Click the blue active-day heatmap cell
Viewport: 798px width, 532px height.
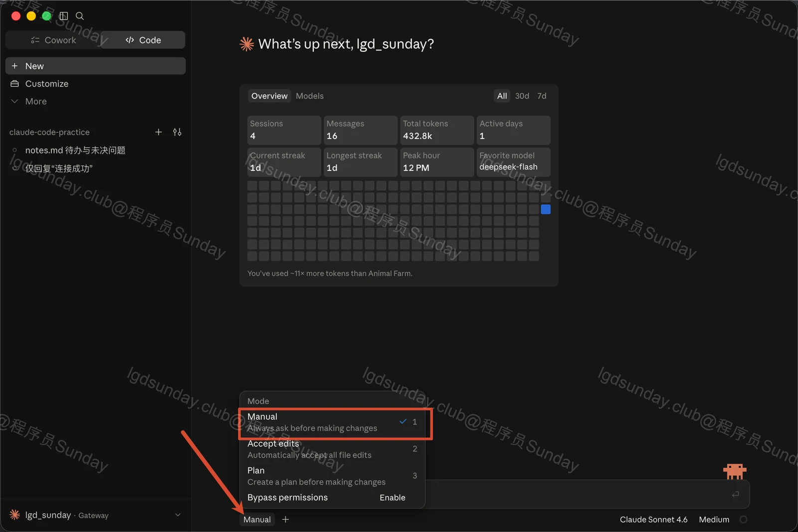tap(546, 209)
